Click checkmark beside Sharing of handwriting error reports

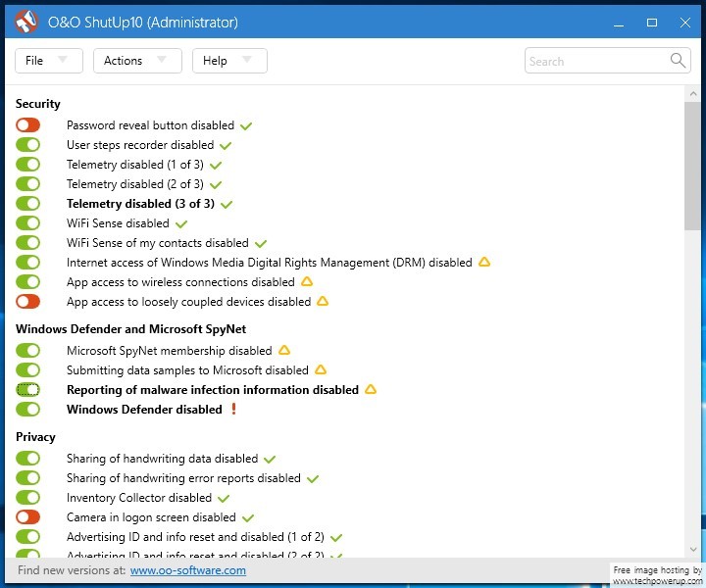click(x=313, y=479)
